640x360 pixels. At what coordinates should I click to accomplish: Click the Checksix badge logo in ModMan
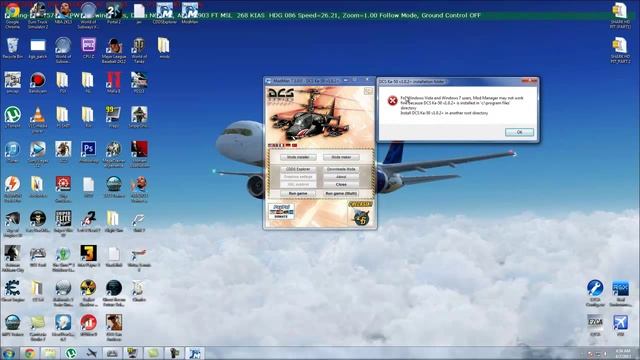[x=360, y=214]
